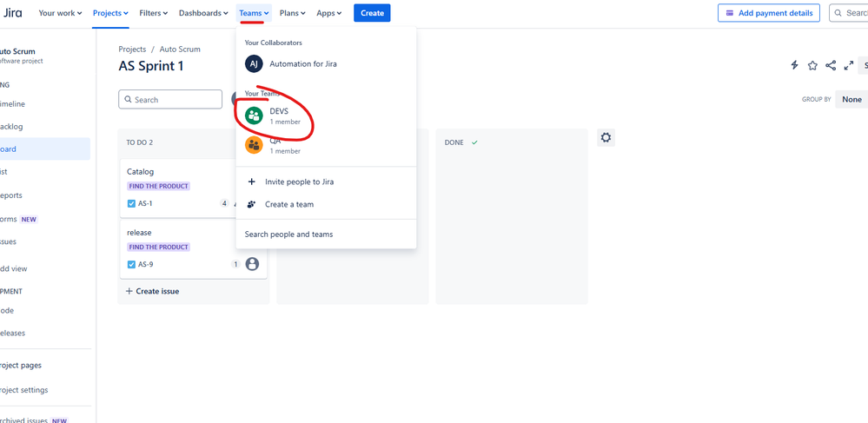Click the TO DO 2 column header
Image resolution: width=868 pixels, height=423 pixels.
click(140, 142)
